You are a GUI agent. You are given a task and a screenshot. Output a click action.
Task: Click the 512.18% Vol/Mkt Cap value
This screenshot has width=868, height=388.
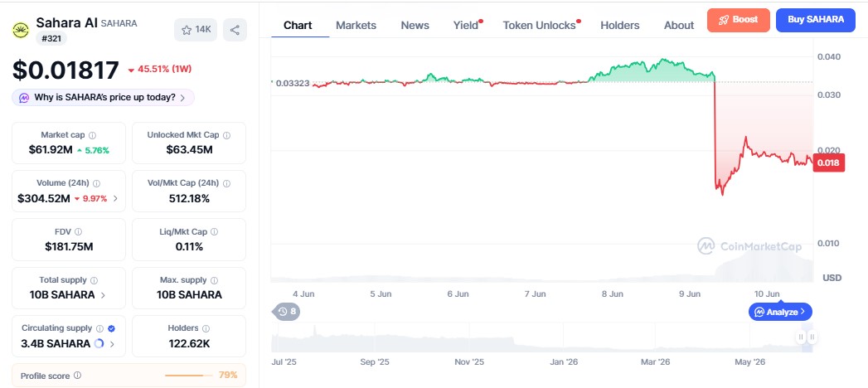click(x=189, y=198)
